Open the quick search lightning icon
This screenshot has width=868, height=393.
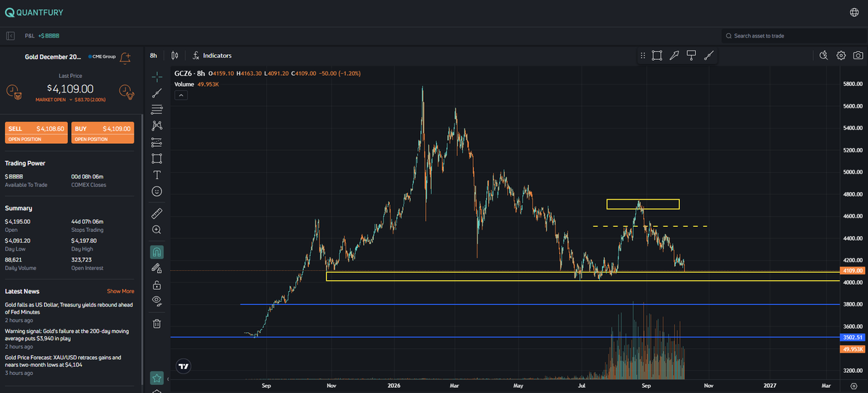pos(825,55)
